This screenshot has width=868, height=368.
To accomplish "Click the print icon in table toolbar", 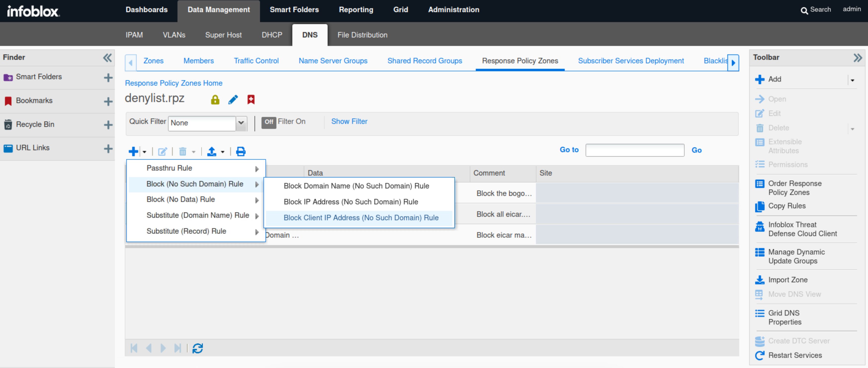I will 241,151.
